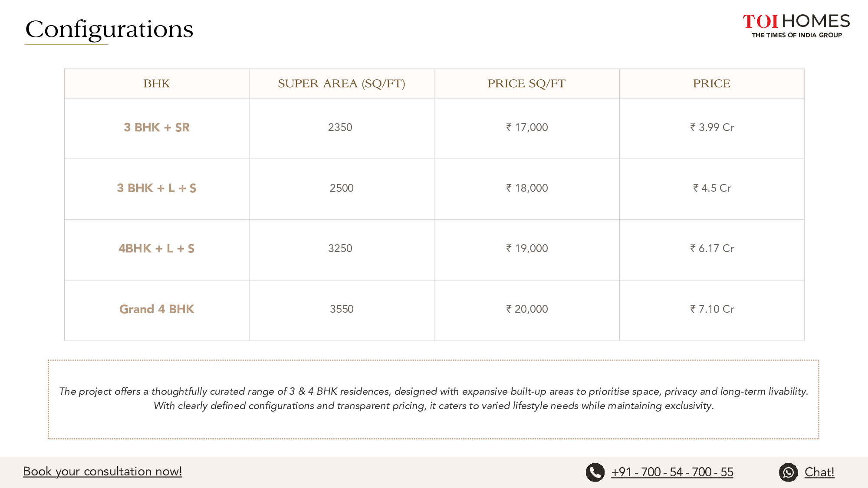Open the Chat! link
The width and height of the screenshot is (868, 488).
[x=819, y=472]
